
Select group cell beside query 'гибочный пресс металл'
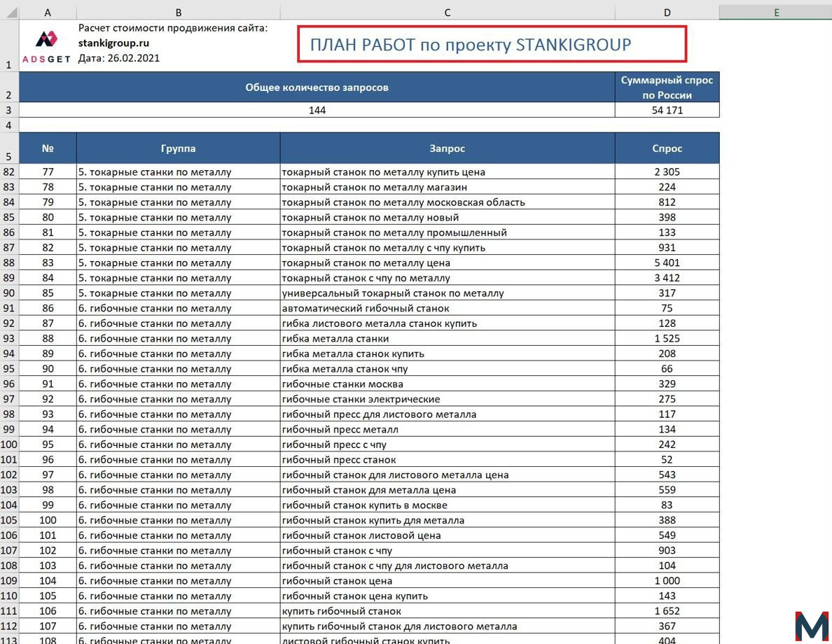(179, 429)
